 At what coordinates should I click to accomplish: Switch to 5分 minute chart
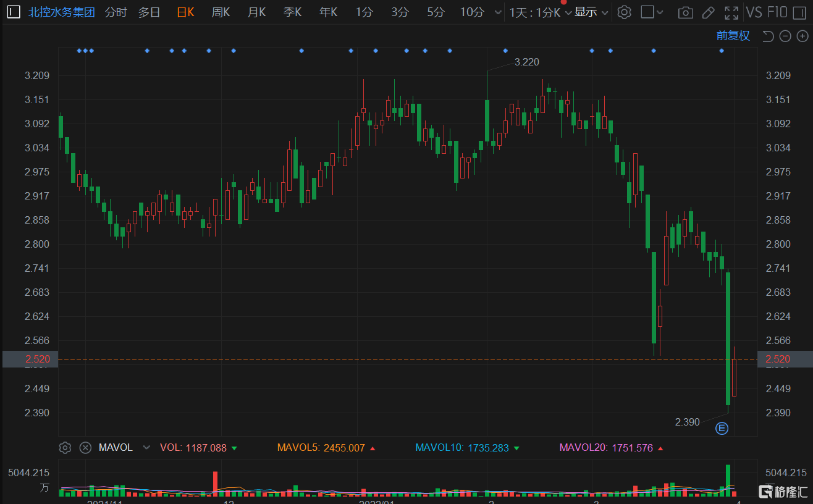436,12
